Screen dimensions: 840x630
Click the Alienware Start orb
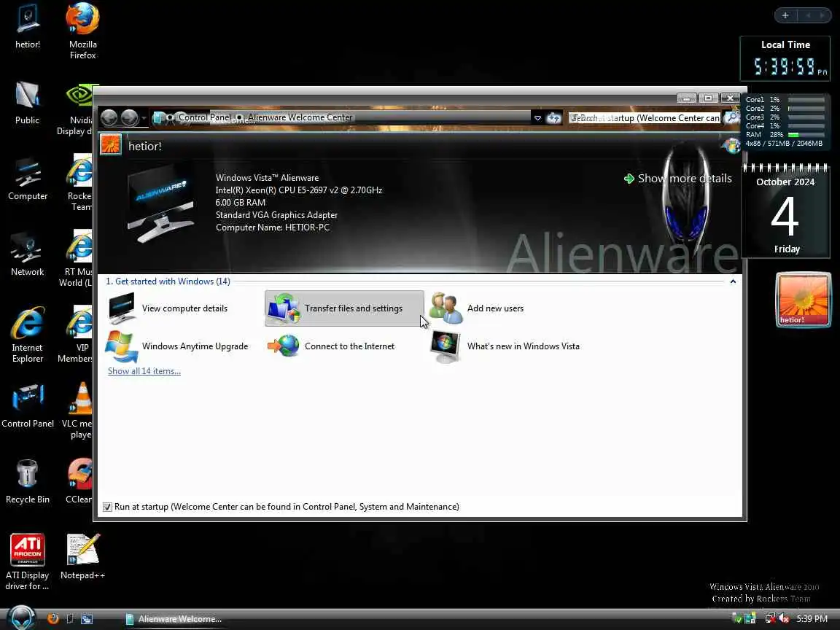tap(22, 618)
